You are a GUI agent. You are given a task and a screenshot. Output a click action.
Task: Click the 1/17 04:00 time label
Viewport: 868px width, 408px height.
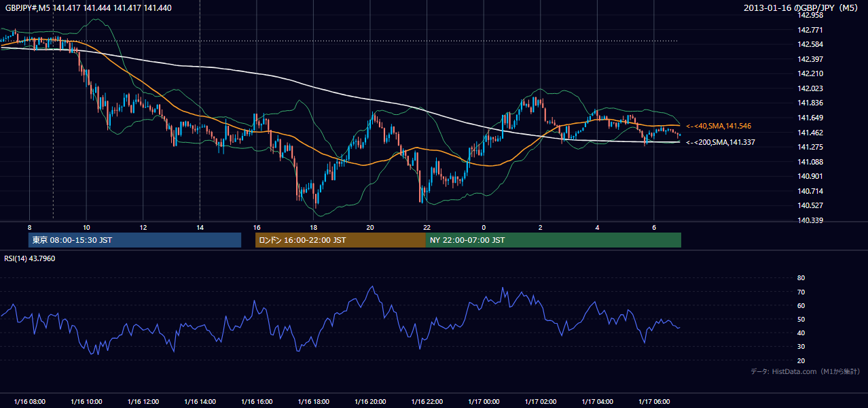pos(598,402)
